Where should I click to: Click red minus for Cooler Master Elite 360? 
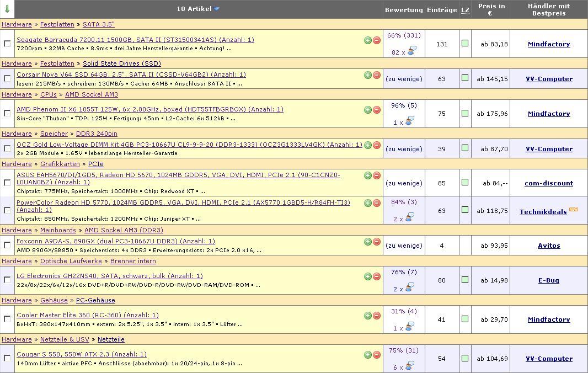377,316
